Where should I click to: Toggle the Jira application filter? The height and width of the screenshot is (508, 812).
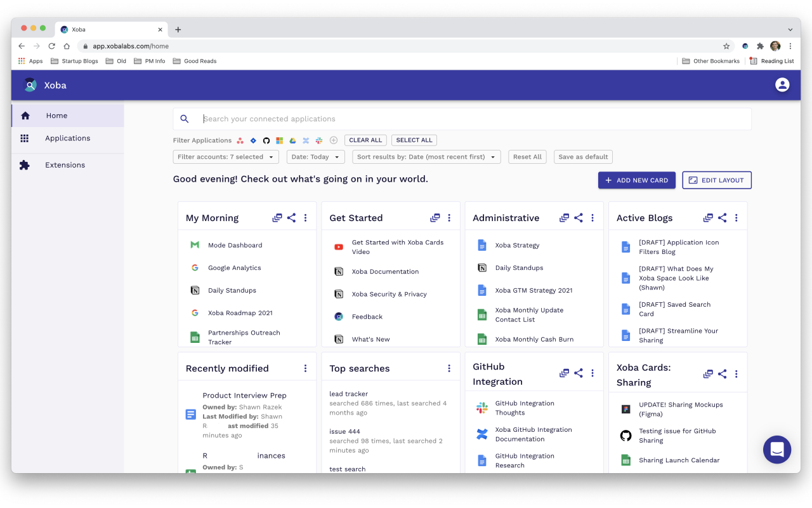pos(253,140)
